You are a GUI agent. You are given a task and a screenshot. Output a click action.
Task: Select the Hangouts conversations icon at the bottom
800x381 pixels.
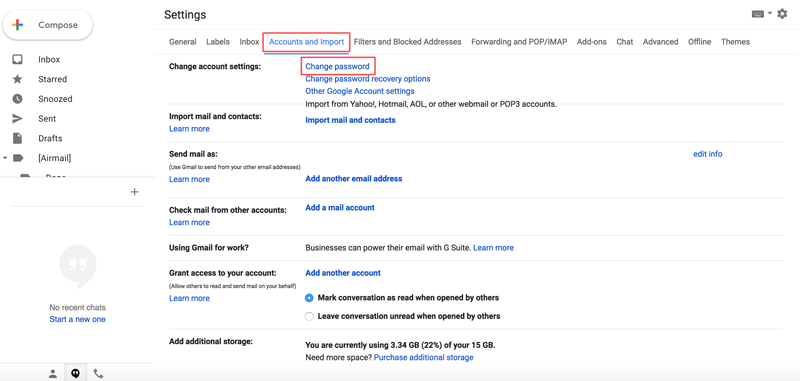point(76,374)
